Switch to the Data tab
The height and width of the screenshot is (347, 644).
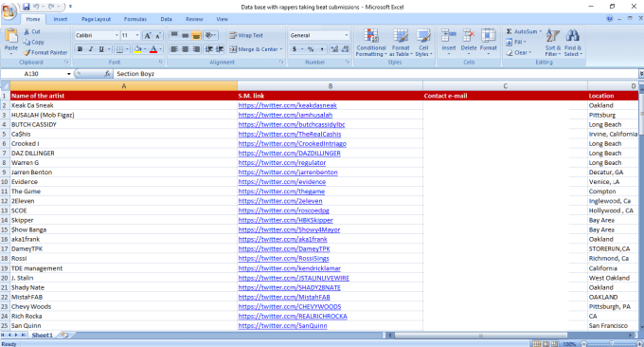[166, 19]
